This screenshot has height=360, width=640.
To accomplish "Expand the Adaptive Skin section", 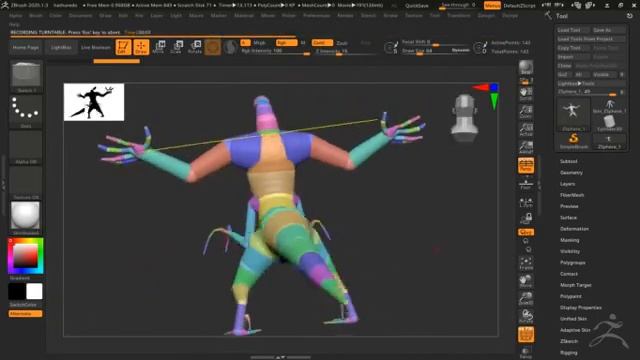I will tap(575, 330).
